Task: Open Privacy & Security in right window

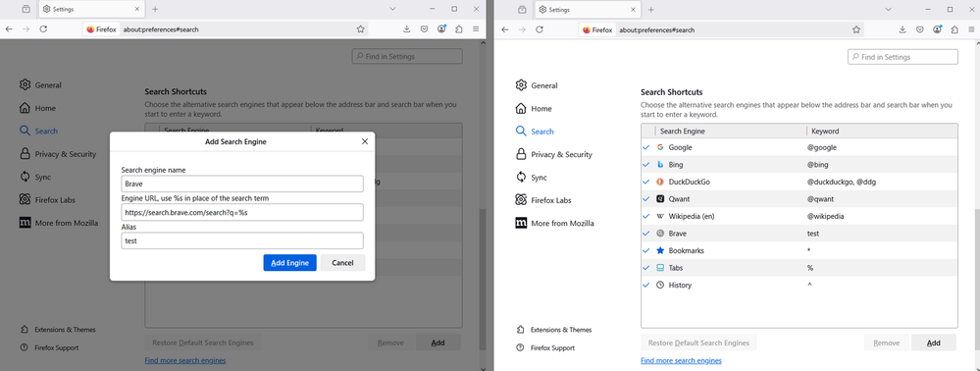Action: 553,154
